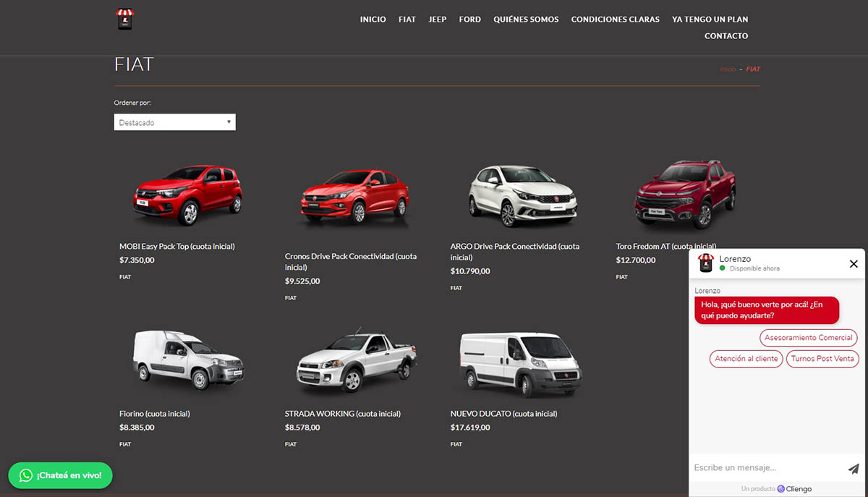
Task: Choose Atención al cliente chat option
Action: point(746,359)
